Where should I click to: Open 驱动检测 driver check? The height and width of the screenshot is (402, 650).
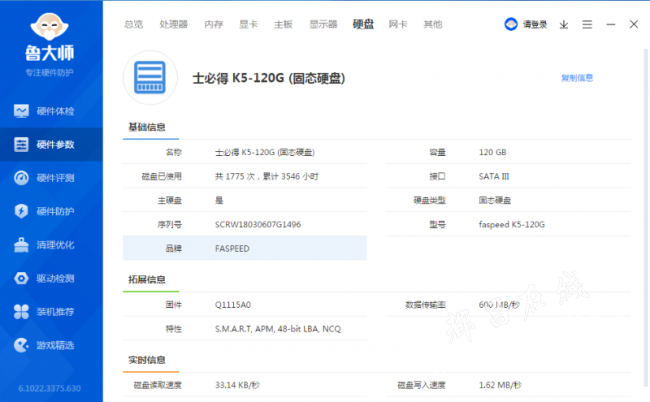pyautogui.click(x=51, y=278)
